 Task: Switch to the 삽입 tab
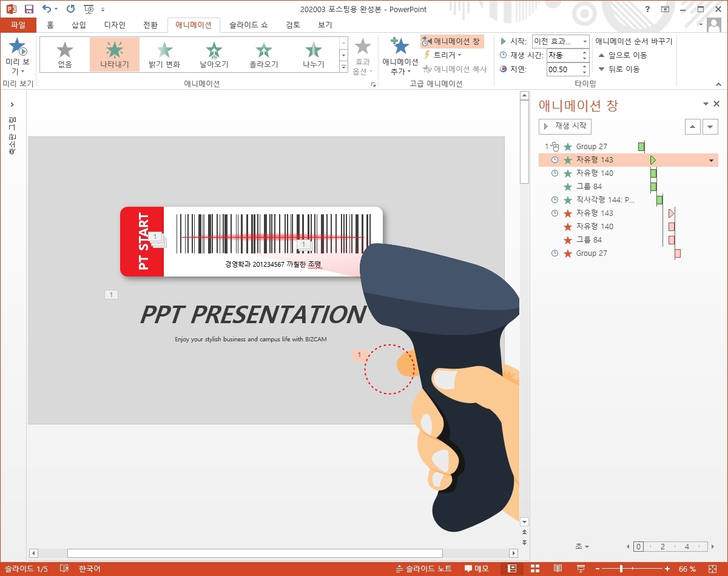pyautogui.click(x=79, y=25)
